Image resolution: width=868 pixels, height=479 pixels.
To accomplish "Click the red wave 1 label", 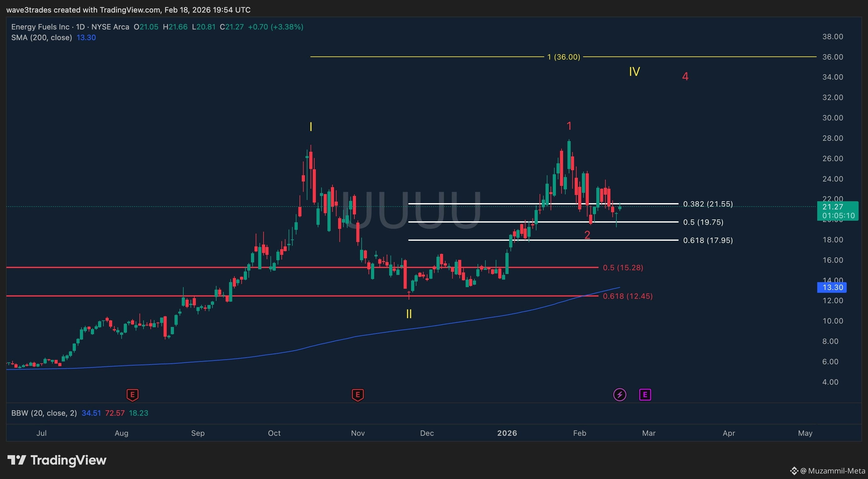I will click(569, 126).
